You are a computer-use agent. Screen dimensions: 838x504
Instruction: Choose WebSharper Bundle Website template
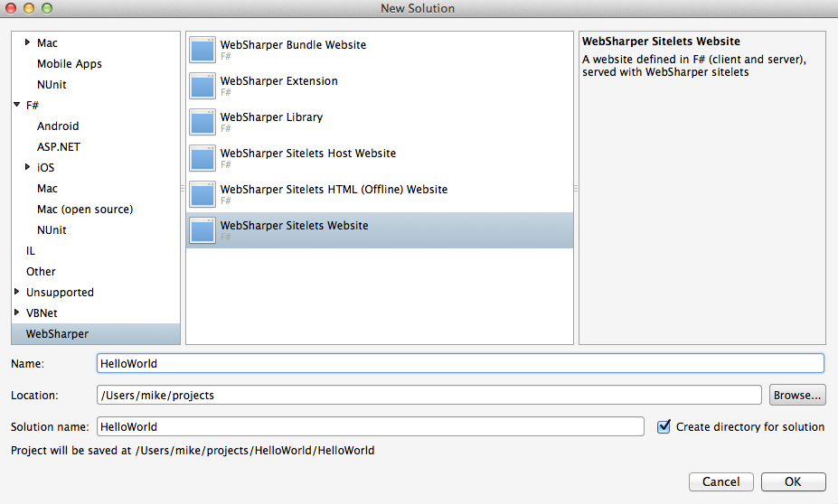pyautogui.click(x=380, y=50)
